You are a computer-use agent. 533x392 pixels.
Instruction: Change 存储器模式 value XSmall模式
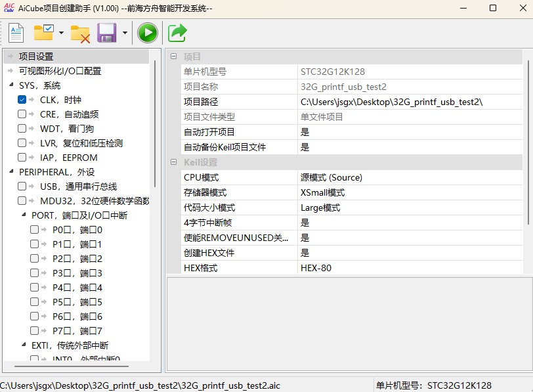(410, 192)
